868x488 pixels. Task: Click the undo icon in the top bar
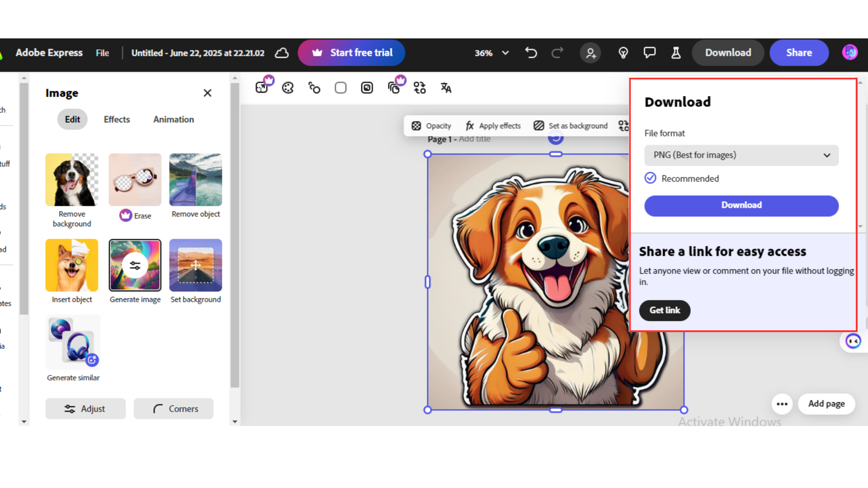pos(531,53)
